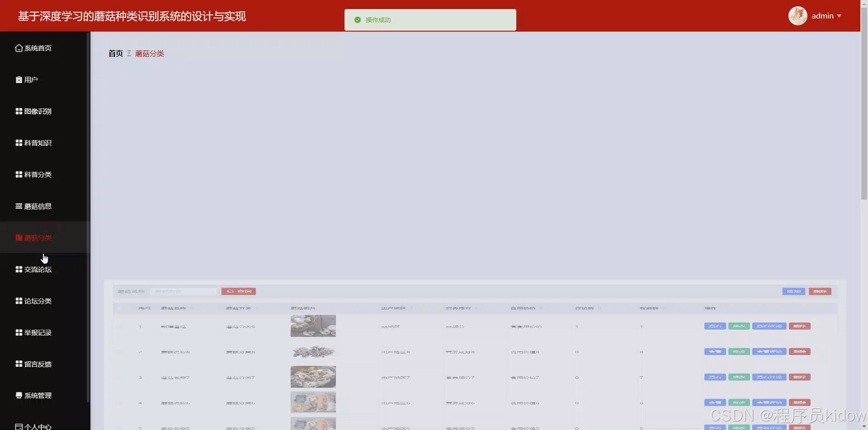Image resolution: width=868 pixels, height=430 pixels.
Task: Click the 食用价值7 cell in row 3
Action: pos(525,377)
